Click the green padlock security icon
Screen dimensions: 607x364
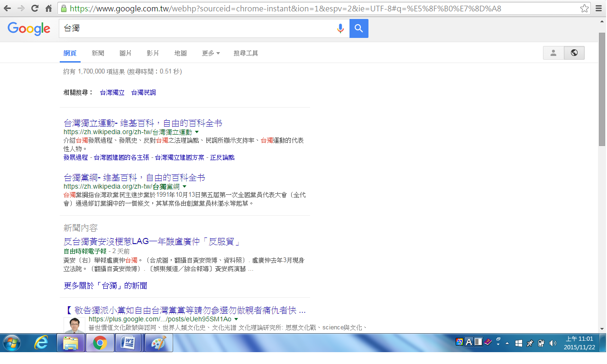(x=64, y=9)
